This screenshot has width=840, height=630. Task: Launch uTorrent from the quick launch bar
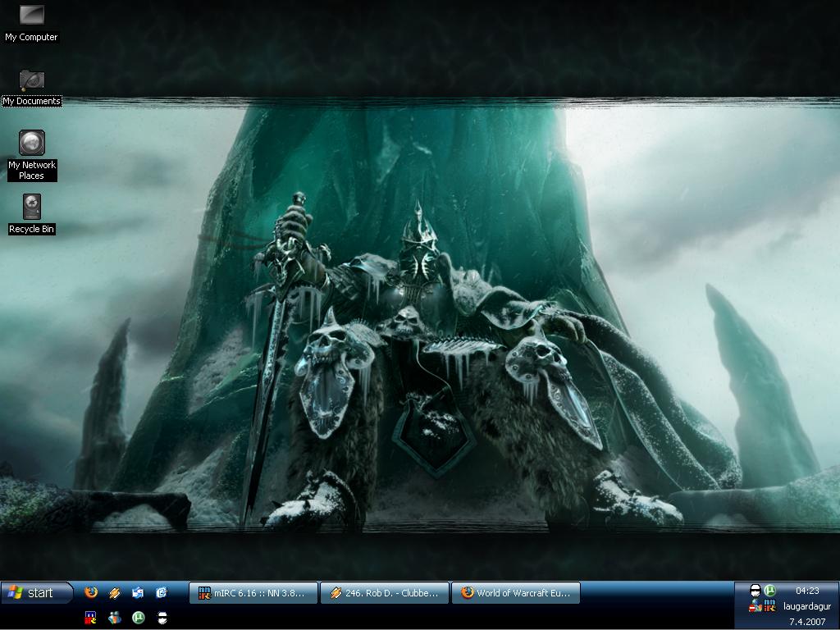(x=138, y=618)
